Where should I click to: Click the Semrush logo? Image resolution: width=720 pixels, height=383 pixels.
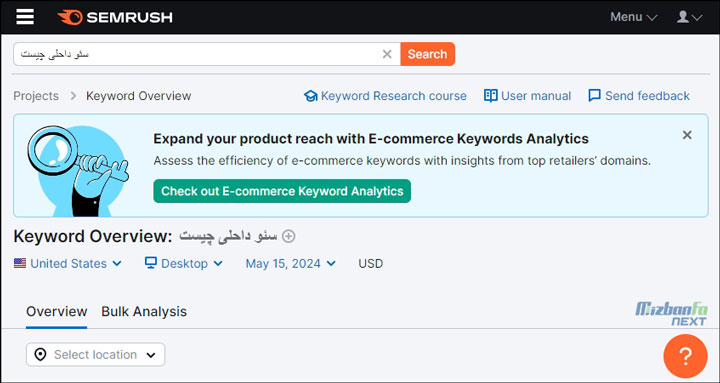point(115,17)
